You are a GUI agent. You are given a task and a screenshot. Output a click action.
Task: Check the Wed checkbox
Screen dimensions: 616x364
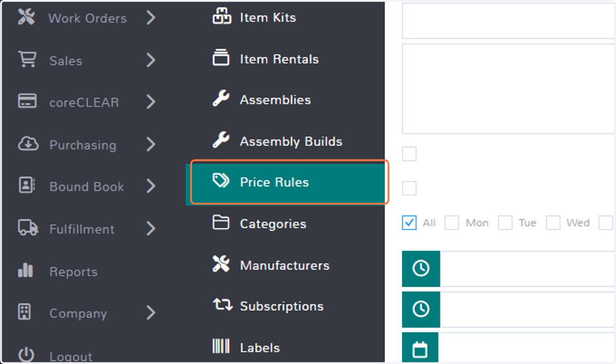click(553, 222)
